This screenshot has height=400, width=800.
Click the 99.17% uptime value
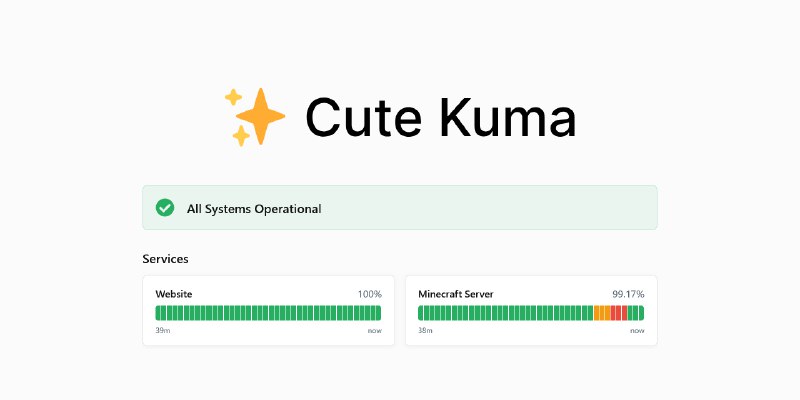(628, 294)
